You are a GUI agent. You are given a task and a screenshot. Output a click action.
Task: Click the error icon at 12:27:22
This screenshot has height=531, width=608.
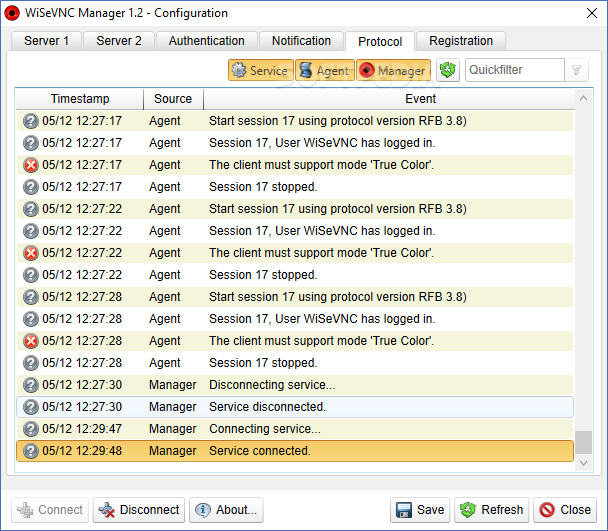(x=31, y=253)
